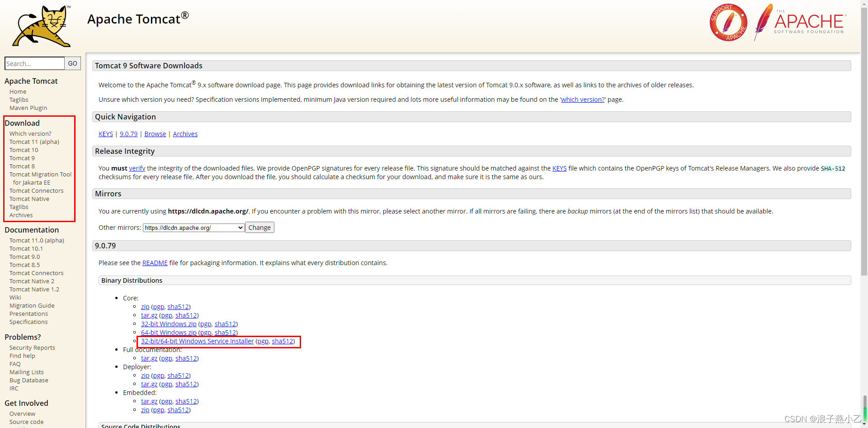Click the Apache Tomcat cat logo
Image resolution: width=868 pixels, height=428 pixels.
(x=42, y=26)
